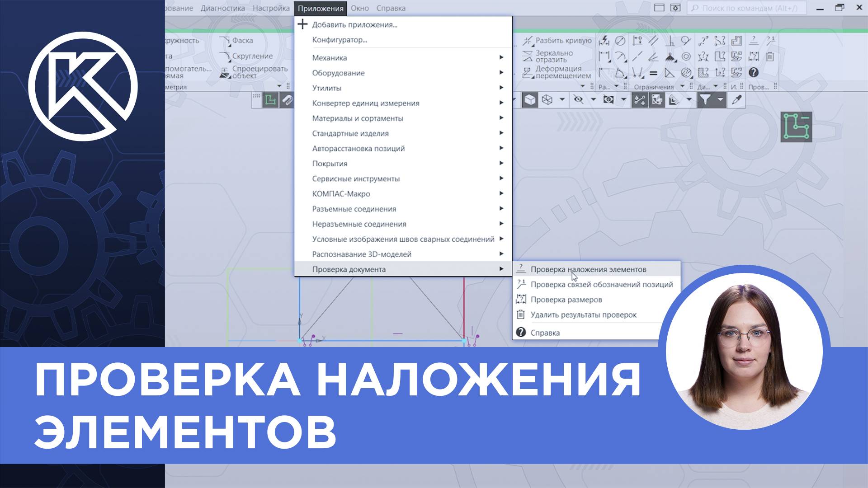Open dropdown arrow next to the filter funnel
Viewport: 868px width, 488px height.
(x=720, y=100)
